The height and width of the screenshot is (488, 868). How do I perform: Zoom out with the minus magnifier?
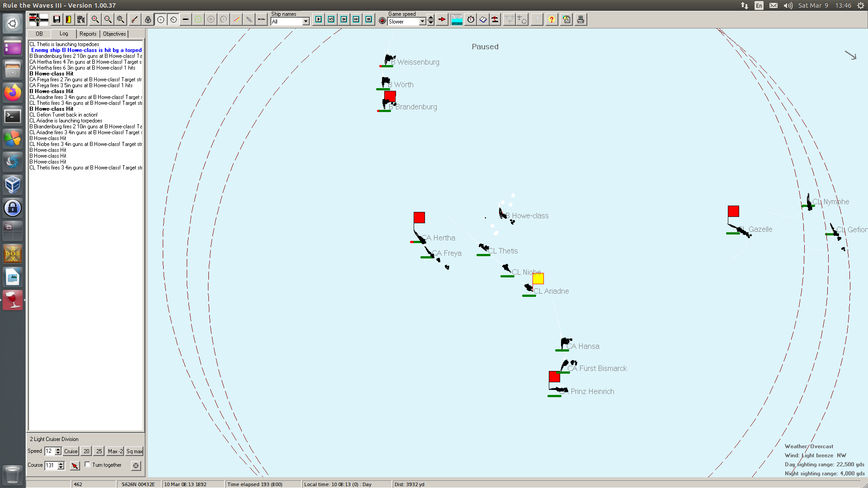coord(108,19)
